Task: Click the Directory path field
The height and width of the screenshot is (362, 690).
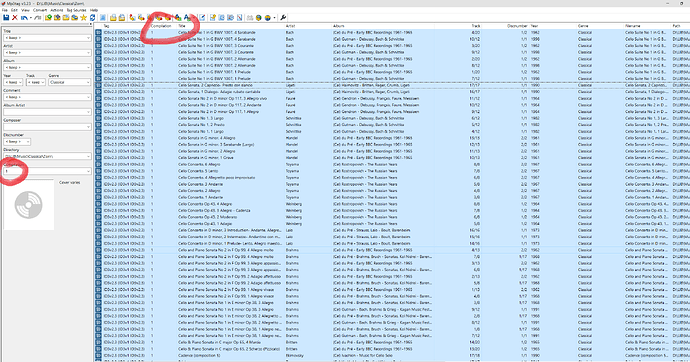Action: tap(47, 156)
